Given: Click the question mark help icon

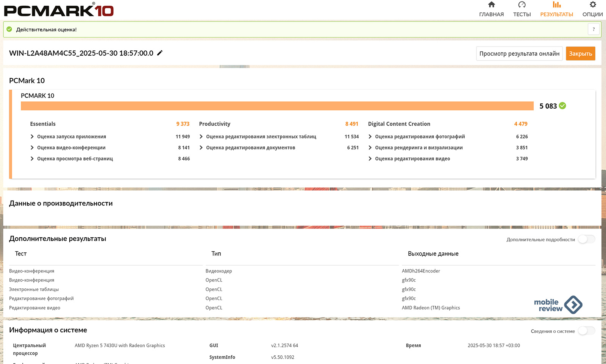Looking at the screenshot, I should 594,29.
